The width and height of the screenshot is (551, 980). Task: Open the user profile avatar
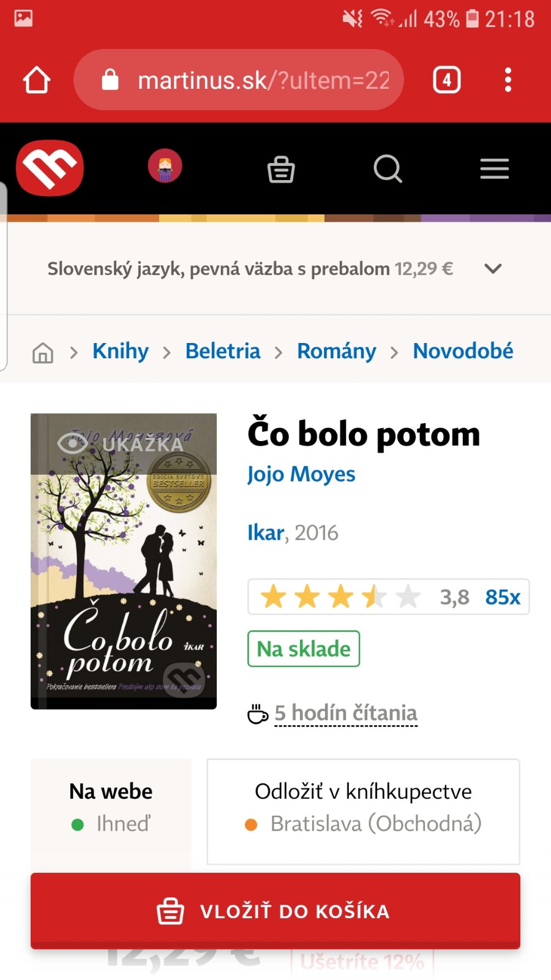(165, 166)
